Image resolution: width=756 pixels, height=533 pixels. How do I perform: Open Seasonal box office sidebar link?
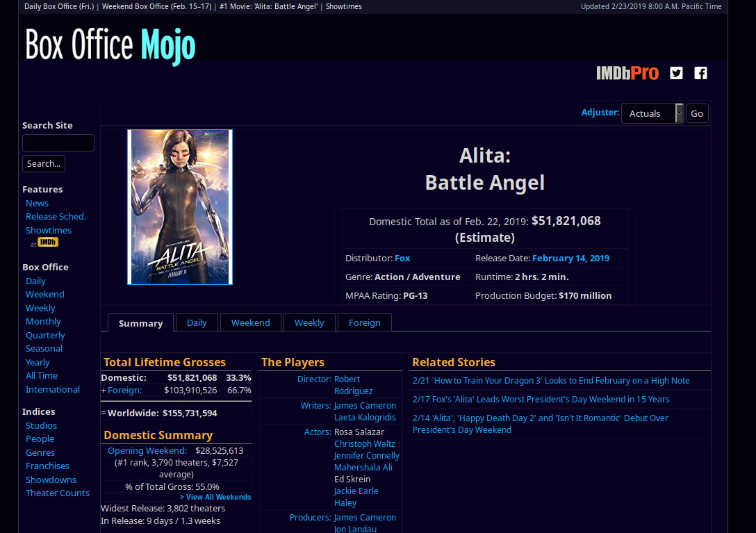(x=44, y=348)
